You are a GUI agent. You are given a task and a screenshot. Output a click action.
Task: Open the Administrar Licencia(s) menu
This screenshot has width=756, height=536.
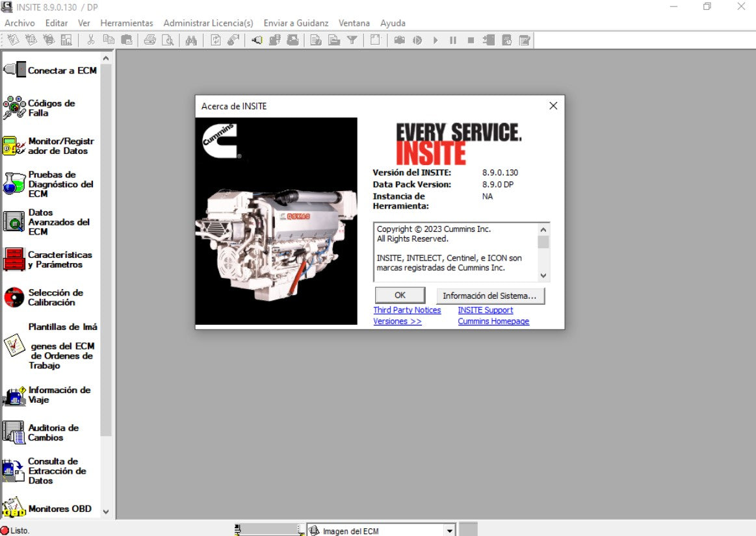click(208, 23)
